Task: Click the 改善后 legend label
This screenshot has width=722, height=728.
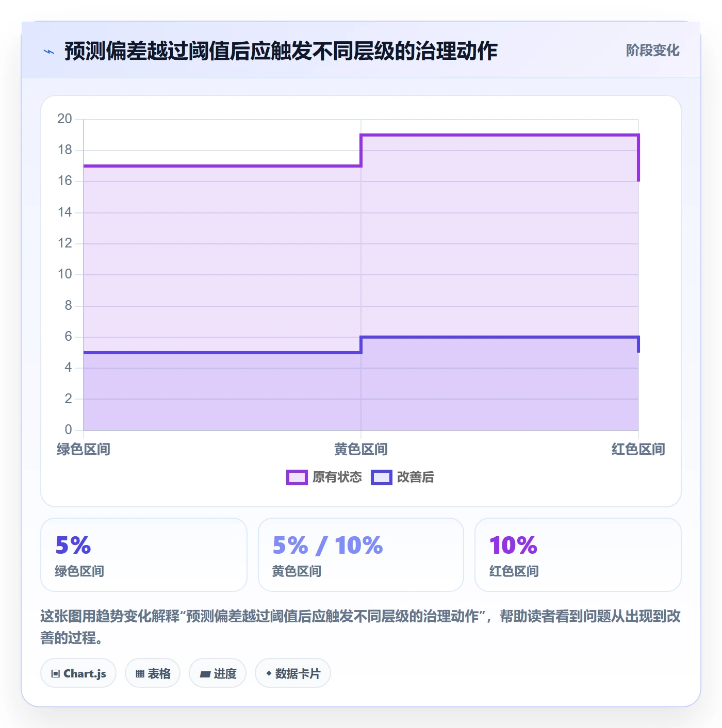Action: (415, 477)
